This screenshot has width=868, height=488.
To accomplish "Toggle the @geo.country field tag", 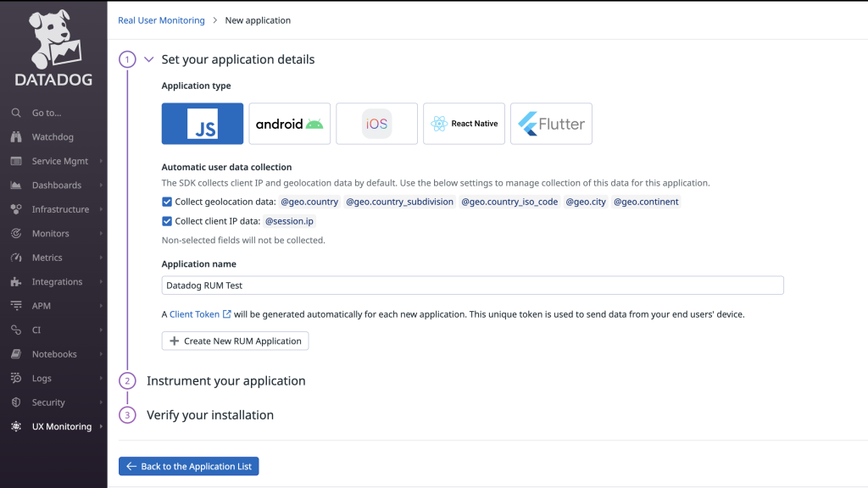I will click(309, 202).
